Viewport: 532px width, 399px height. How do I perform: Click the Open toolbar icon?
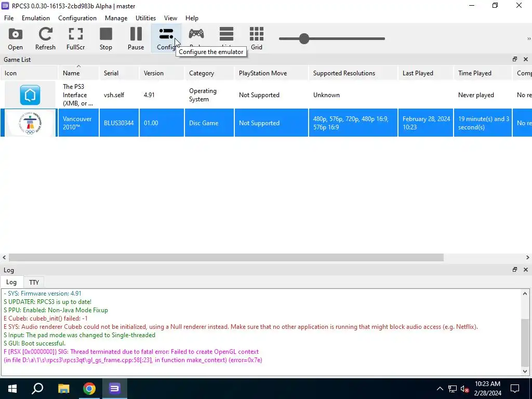click(15, 38)
